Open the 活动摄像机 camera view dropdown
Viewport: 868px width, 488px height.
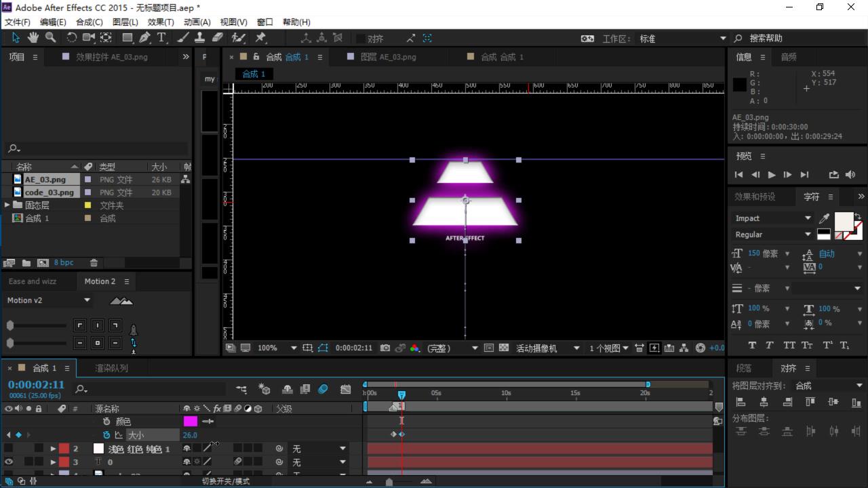click(x=548, y=348)
